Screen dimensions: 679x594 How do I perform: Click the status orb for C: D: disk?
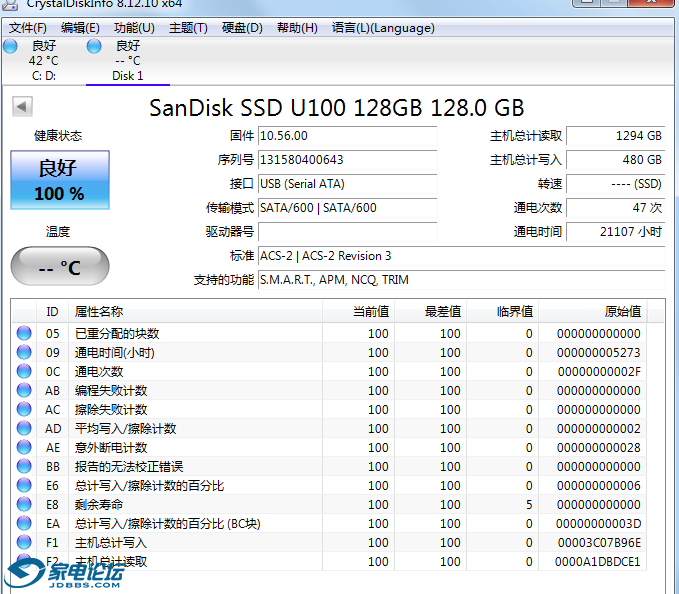click(x=10, y=46)
